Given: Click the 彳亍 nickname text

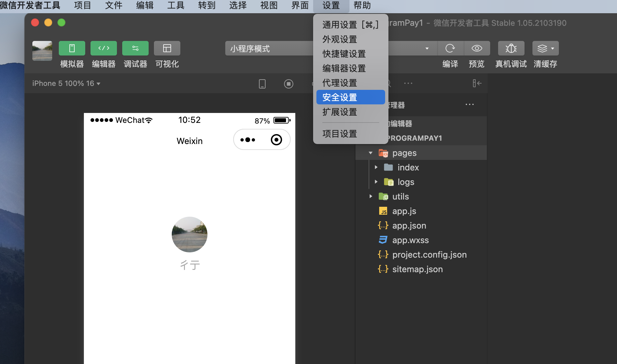Looking at the screenshot, I should tap(190, 265).
